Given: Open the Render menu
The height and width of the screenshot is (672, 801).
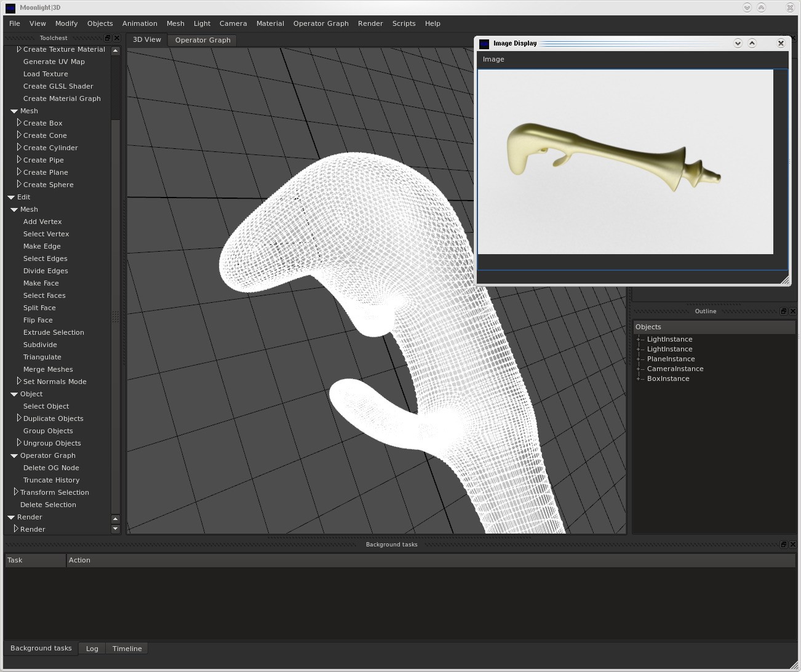Looking at the screenshot, I should click(x=370, y=23).
